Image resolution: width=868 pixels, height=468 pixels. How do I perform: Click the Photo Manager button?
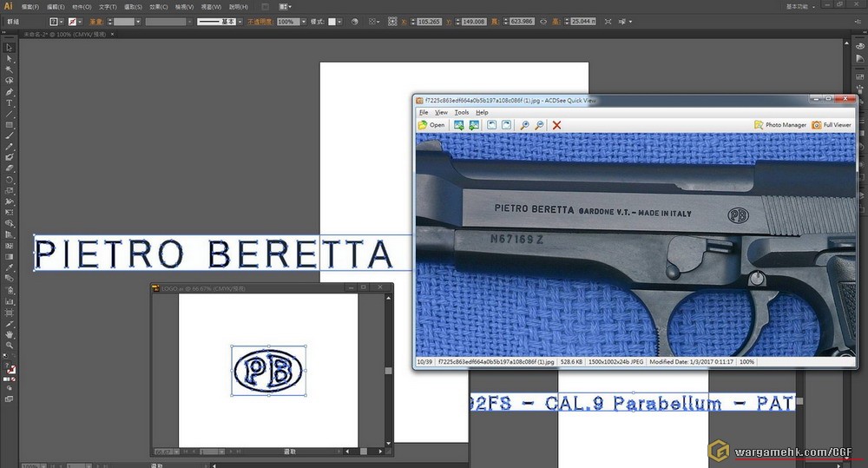779,125
